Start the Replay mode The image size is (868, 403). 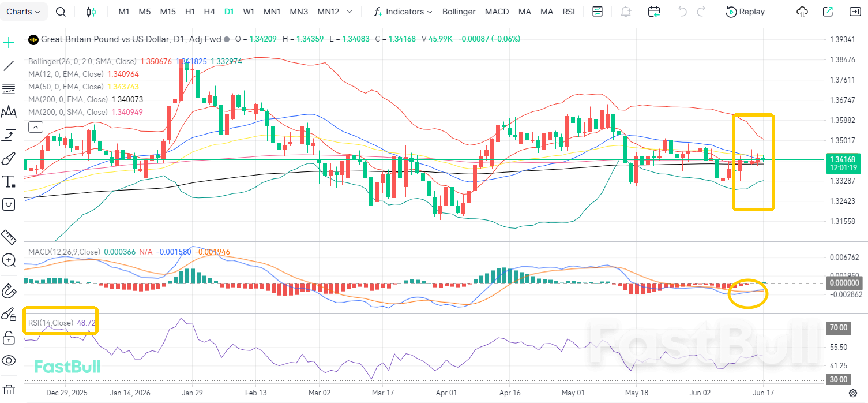pyautogui.click(x=745, y=12)
